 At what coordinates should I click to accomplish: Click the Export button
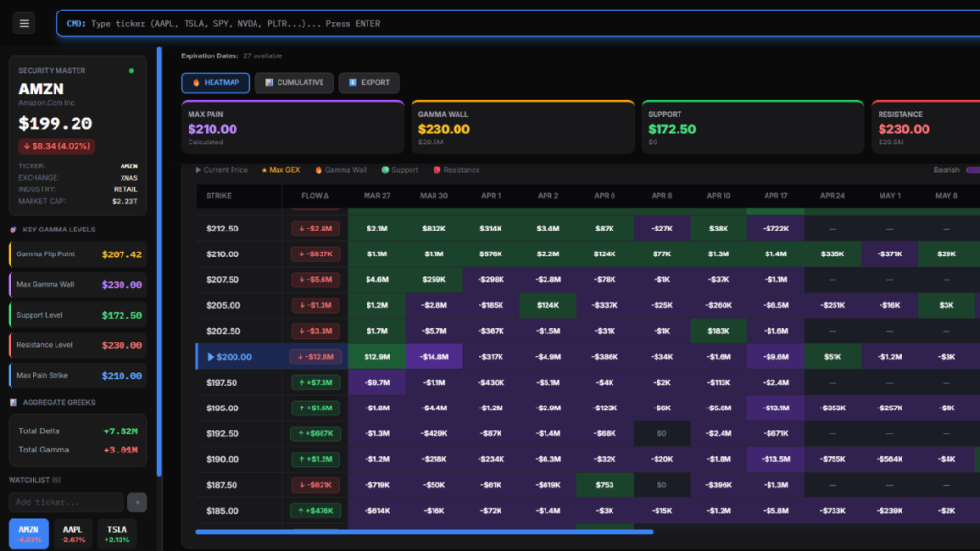pos(368,82)
